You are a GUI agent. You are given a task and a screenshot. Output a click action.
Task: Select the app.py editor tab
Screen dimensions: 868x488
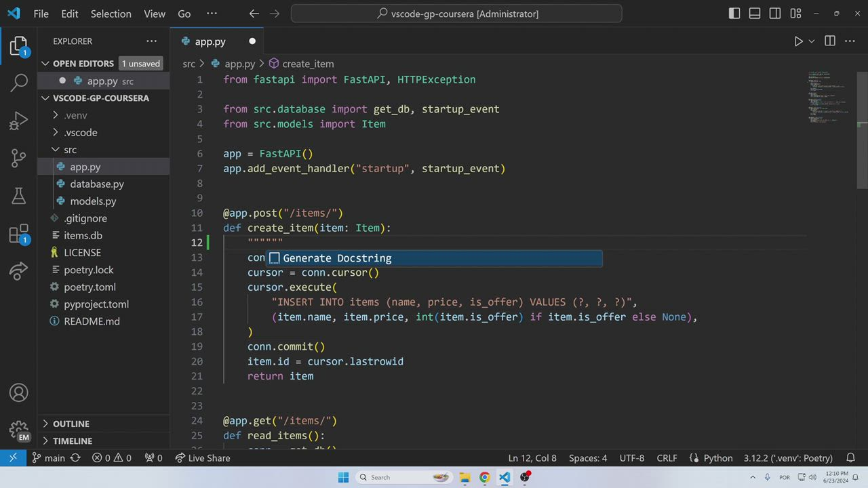[210, 41]
